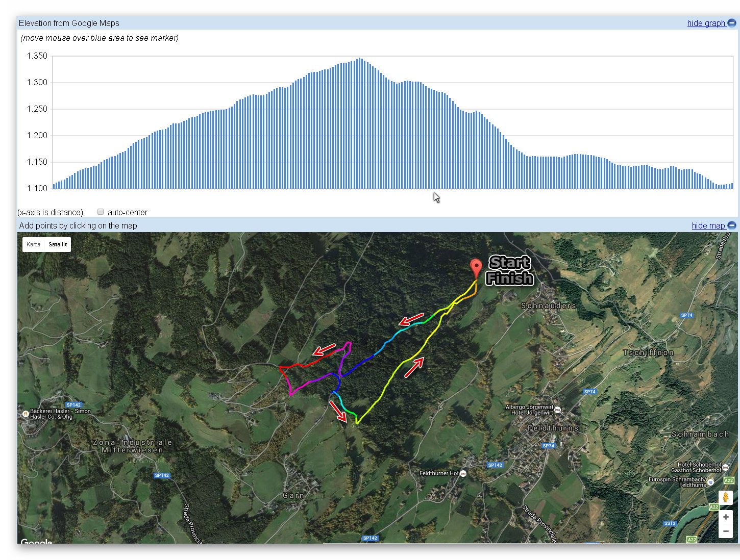The image size is (740, 560).
Task: Click the Feldthurns town label on map
Action: click(553, 428)
